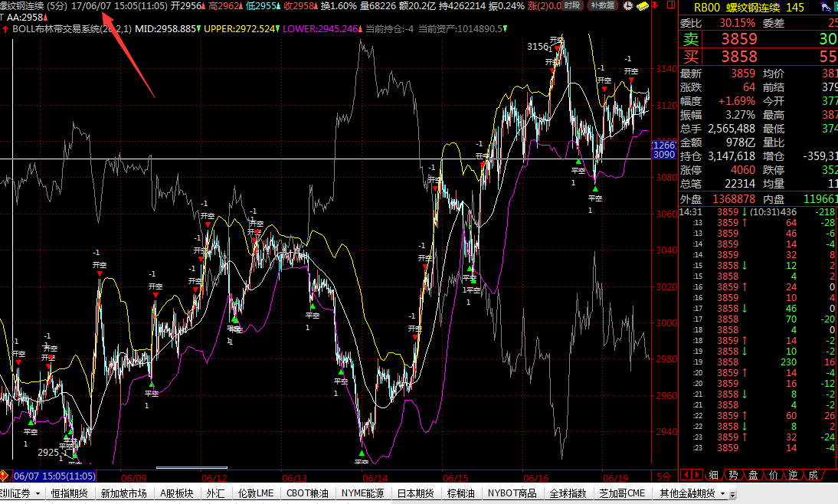This screenshot has height=504, width=838.
Task: Open the A股板块 tab
Action: tap(176, 493)
